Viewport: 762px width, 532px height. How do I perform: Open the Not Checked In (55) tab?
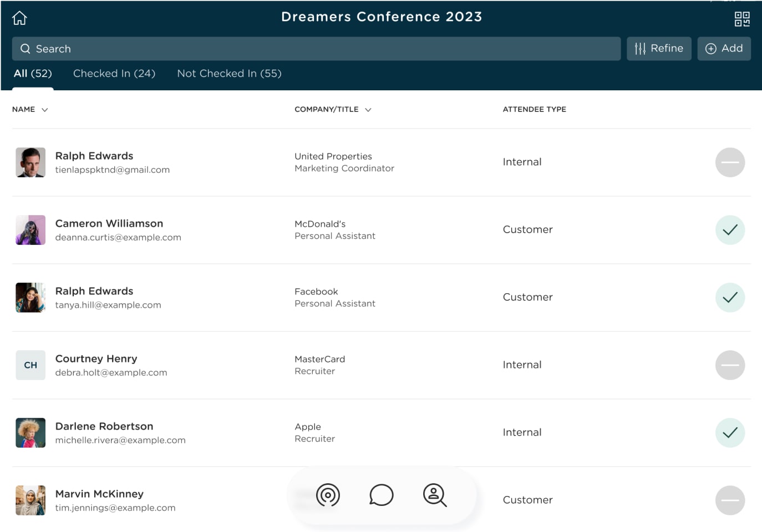coord(229,73)
